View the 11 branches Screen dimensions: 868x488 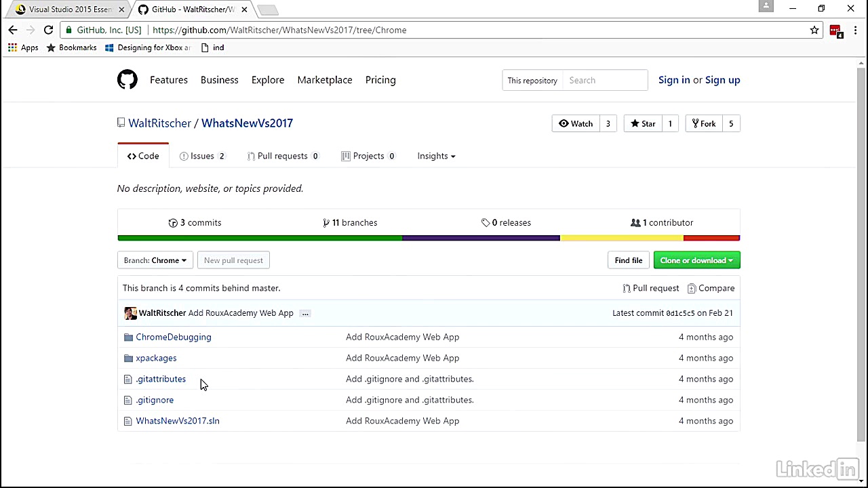pos(350,222)
